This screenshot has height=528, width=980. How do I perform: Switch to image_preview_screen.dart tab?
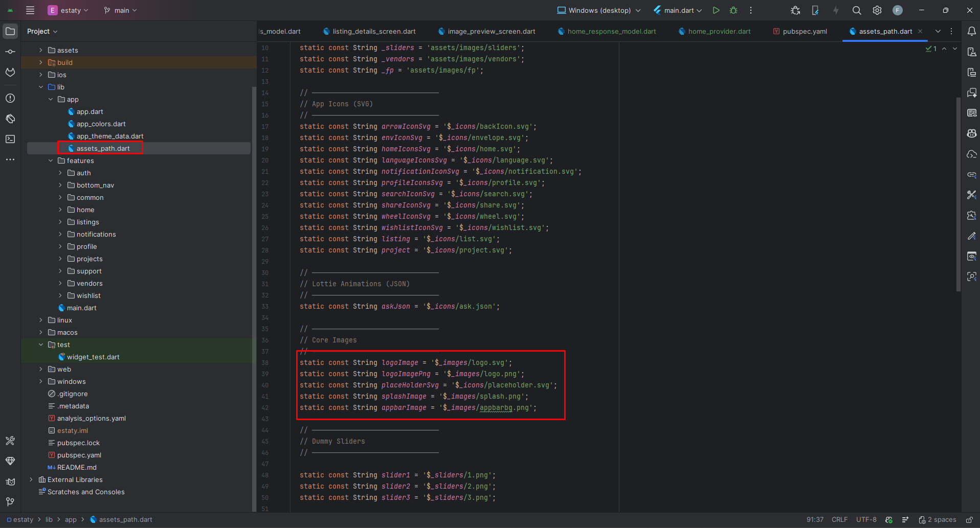pos(487,31)
